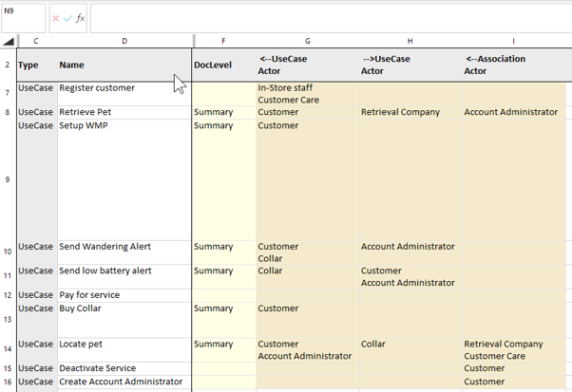The width and height of the screenshot is (572, 392).
Task: Click the 'Name' header cell
Action: 124,65
